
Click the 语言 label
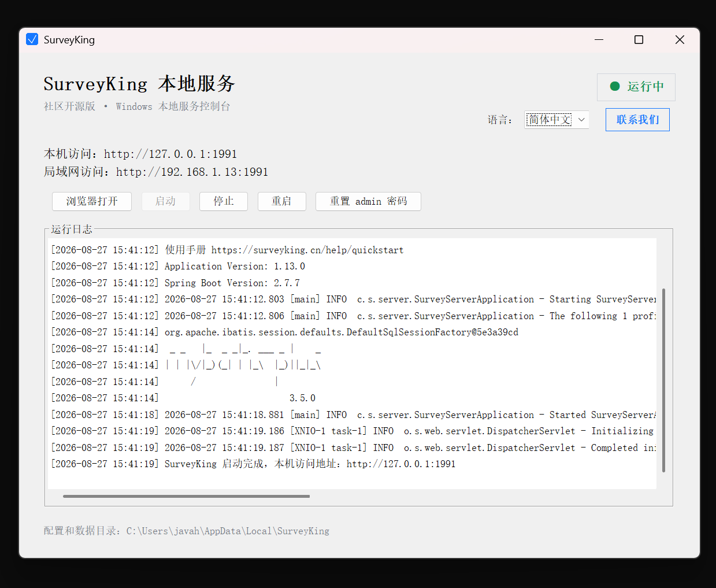point(500,120)
